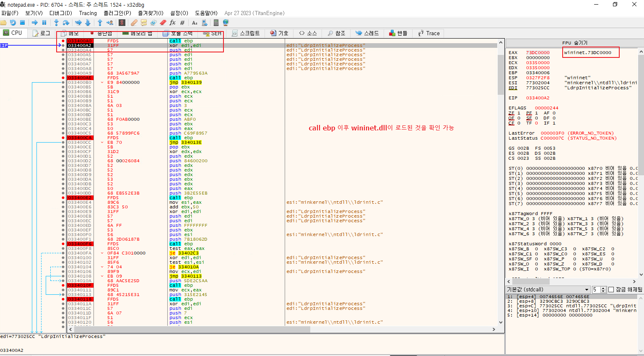The image size is (644, 356).
Task: Open the labels tag icon
Action: 153,23
